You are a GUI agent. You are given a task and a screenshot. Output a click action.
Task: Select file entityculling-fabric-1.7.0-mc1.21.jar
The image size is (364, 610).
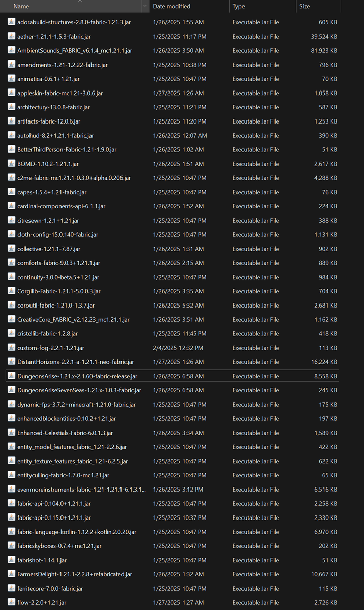(x=63, y=475)
